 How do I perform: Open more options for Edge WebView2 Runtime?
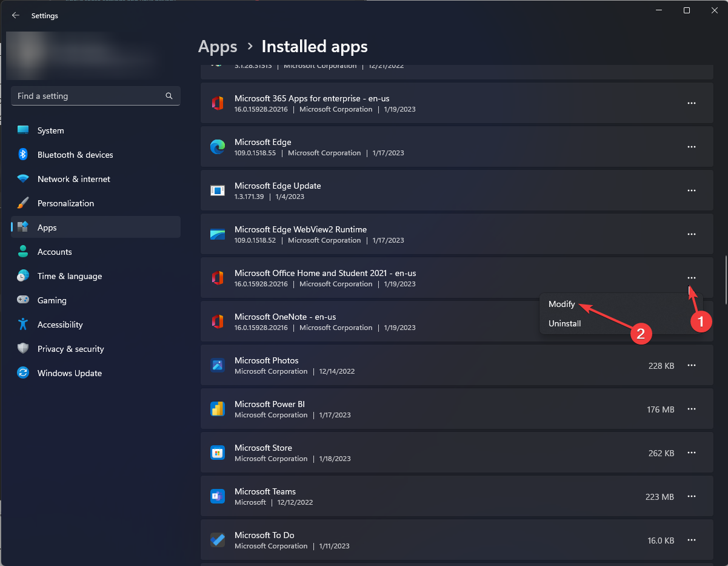(691, 235)
